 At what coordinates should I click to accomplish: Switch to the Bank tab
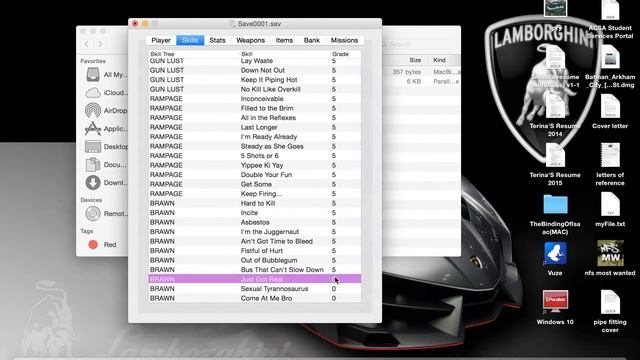click(x=312, y=40)
